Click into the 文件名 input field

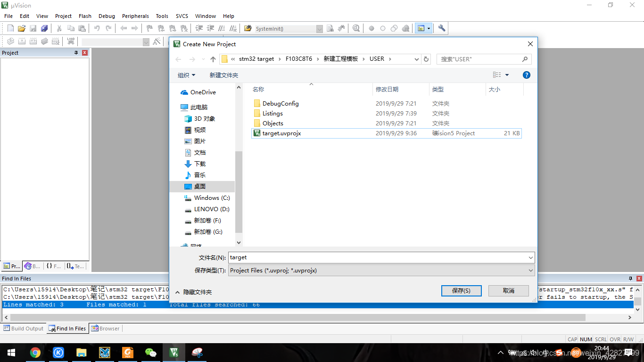pos(377,258)
